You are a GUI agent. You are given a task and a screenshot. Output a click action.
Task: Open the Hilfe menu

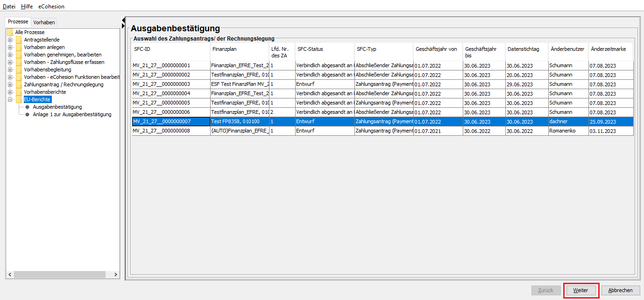pyautogui.click(x=27, y=7)
